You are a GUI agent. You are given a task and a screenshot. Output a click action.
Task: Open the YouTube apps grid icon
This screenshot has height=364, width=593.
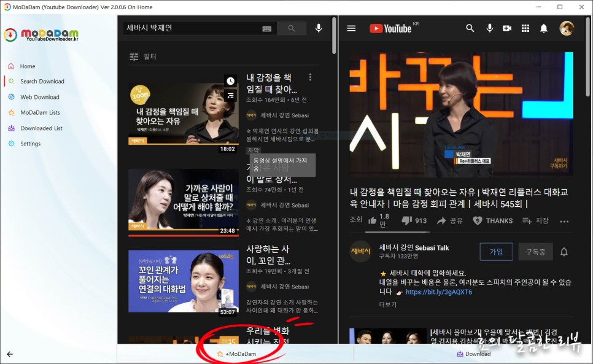click(525, 28)
